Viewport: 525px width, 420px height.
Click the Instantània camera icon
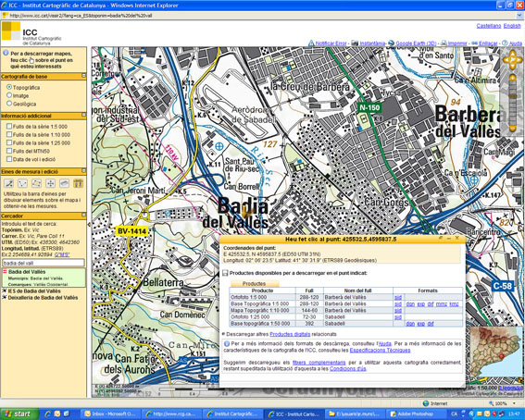point(356,43)
